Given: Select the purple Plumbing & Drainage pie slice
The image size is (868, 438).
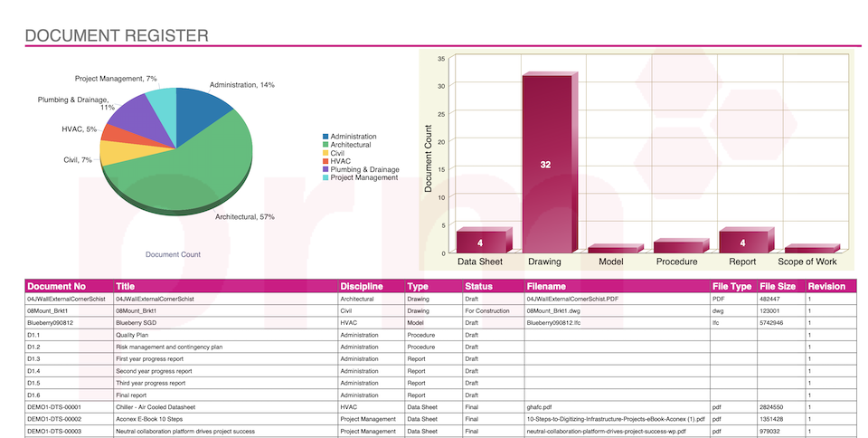Looking at the screenshot, I should pos(129,116).
